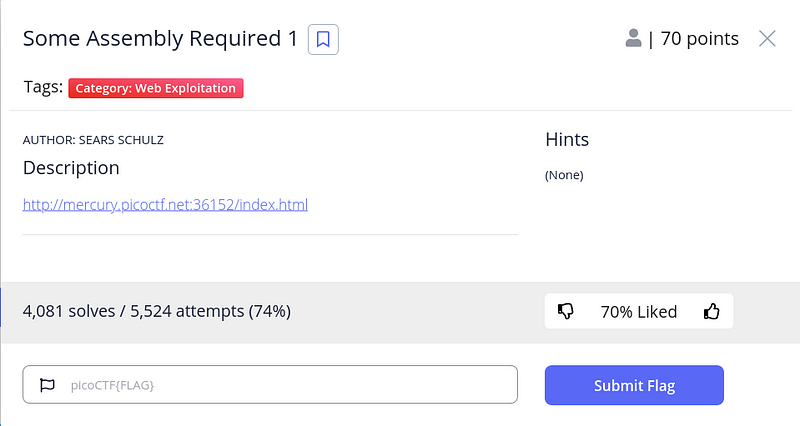The width and height of the screenshot is (800, 426).
Task: Select the Hints heading
Action: [567, 140]
